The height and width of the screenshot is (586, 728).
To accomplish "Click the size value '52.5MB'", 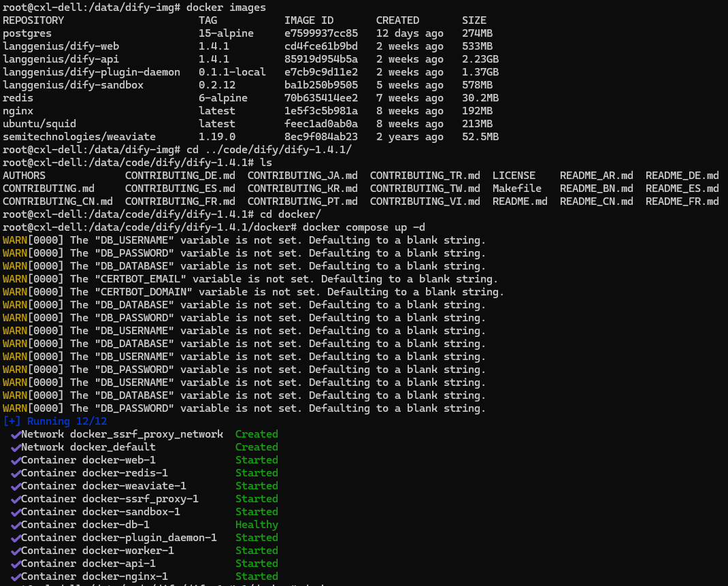I will pyautogui.click(x=480, y=137).
